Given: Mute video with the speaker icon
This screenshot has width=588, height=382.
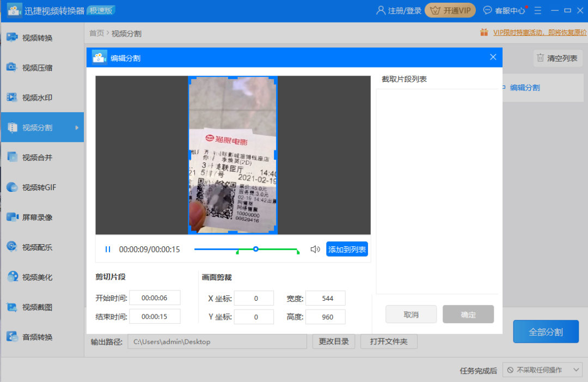Looking at the screenshot, I should pos(315,249).
